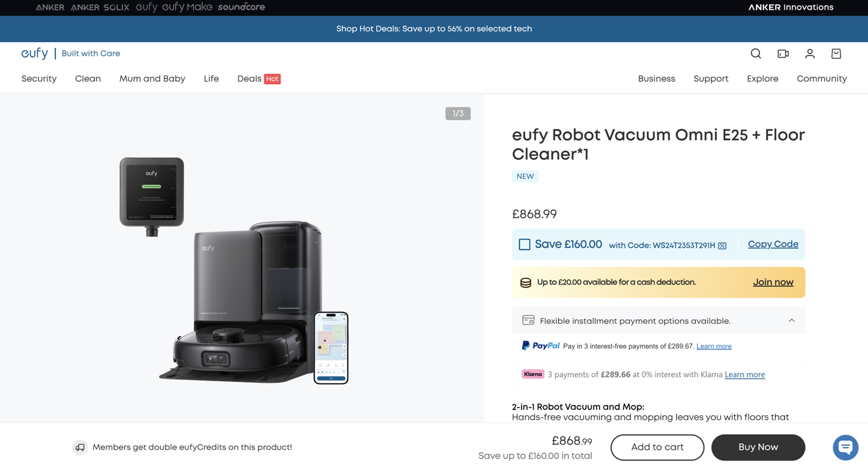Open the shopping cart bag icon
Screen dimensions: 868x469
click(x=836, y=54)
